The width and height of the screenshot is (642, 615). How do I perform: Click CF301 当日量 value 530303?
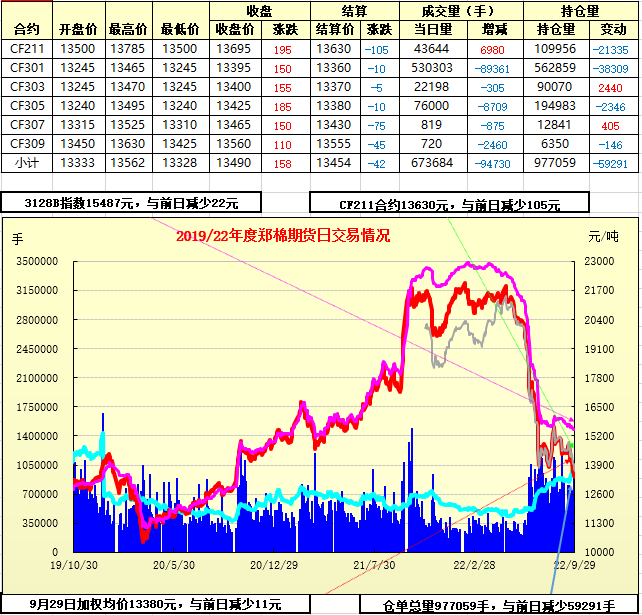[x=432, y=67]
